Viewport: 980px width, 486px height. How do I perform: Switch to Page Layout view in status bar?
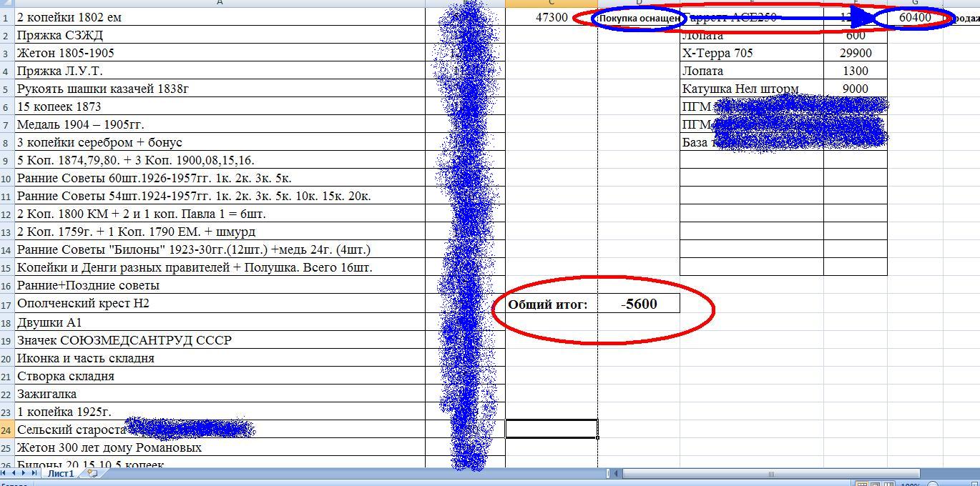click(x=876, y=485)
